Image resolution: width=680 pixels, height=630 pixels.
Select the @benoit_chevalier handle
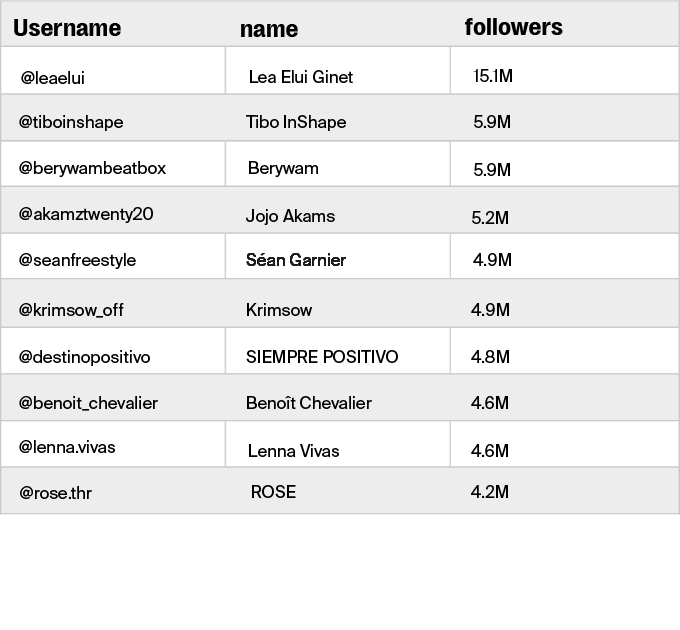click(88, 403)
